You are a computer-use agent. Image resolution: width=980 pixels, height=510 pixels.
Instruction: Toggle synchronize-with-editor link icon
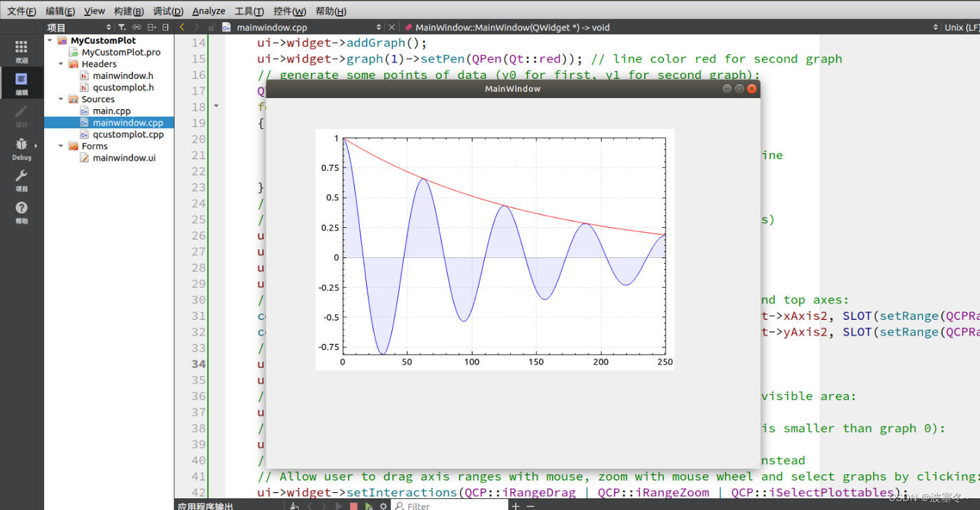pyautogui.click(x=136, y=26)
